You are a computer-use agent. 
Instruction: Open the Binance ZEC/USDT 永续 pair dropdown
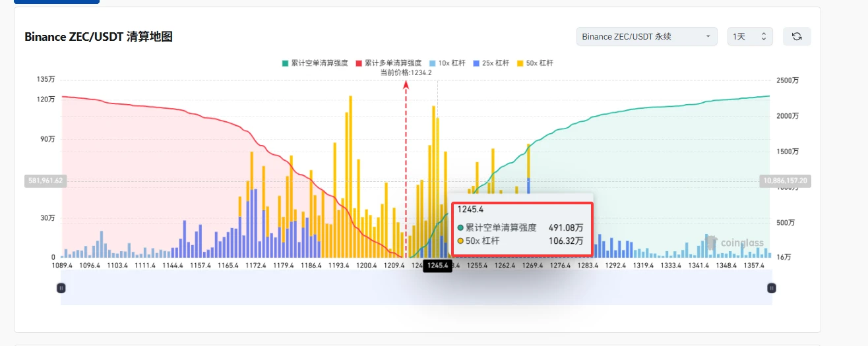[646, 37]
